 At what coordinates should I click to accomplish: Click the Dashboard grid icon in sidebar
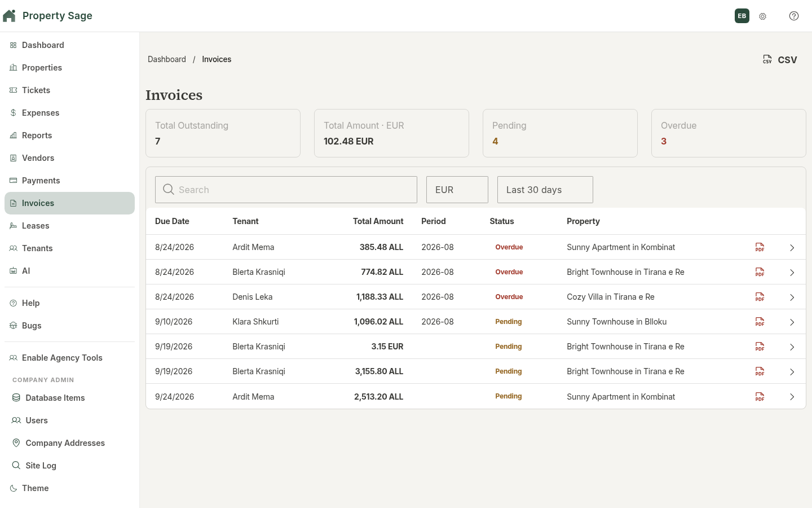point(13,45)
